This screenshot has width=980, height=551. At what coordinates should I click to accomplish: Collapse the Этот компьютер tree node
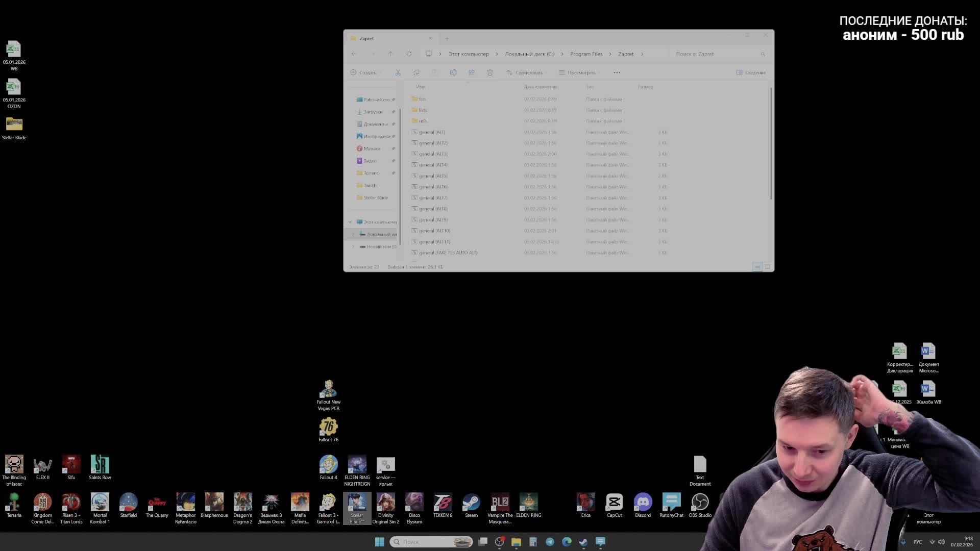click(350, 222)
